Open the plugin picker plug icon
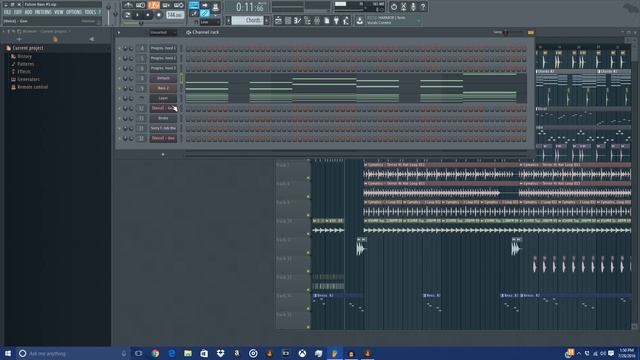 pos(336,20)
